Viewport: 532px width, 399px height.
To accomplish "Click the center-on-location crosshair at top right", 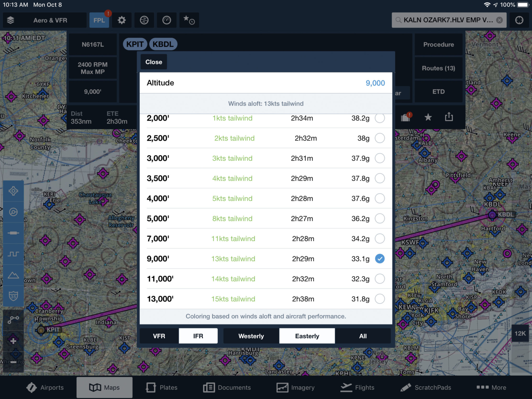I will pyautogui.click(x=519, y=20).
